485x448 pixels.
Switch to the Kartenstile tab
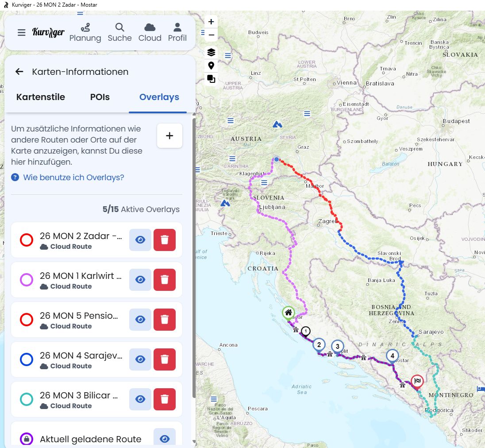coord(41,97)
